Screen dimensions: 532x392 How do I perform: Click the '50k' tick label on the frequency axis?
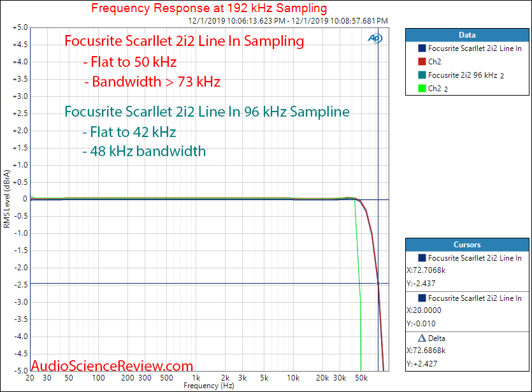361,378
